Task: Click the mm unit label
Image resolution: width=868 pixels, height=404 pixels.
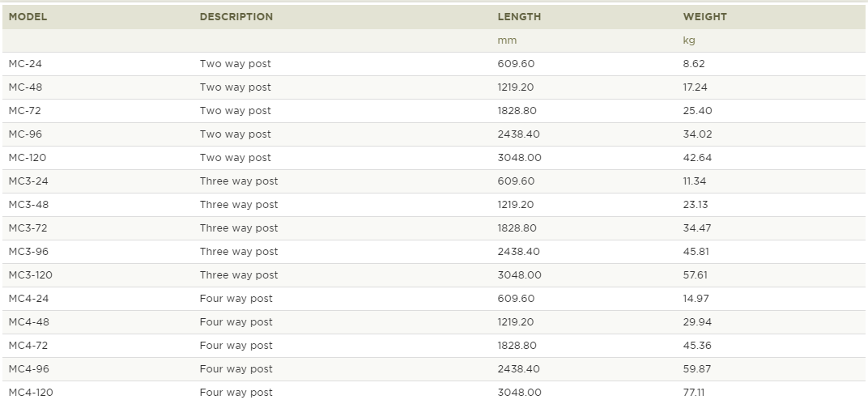Action: point(507,40)
